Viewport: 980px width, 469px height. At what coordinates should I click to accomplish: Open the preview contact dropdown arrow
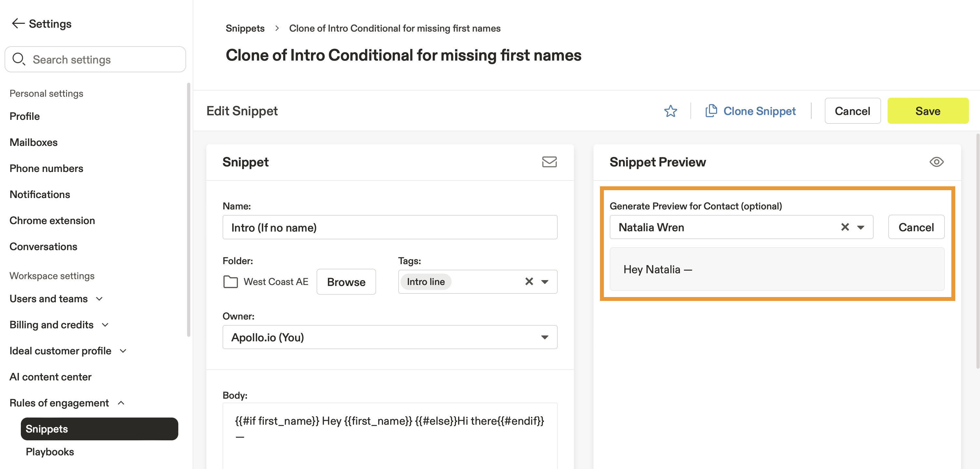click(x=861, y=227)
